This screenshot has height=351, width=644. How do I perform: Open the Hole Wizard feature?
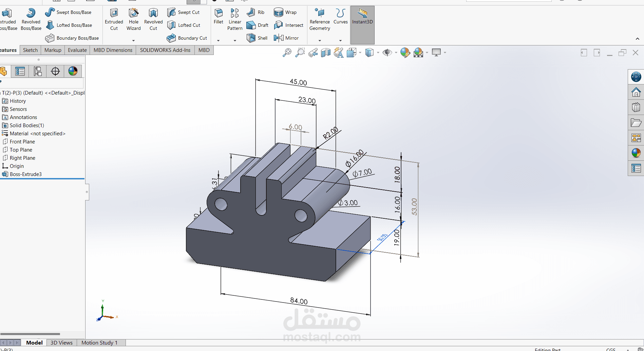pos(133,19)
